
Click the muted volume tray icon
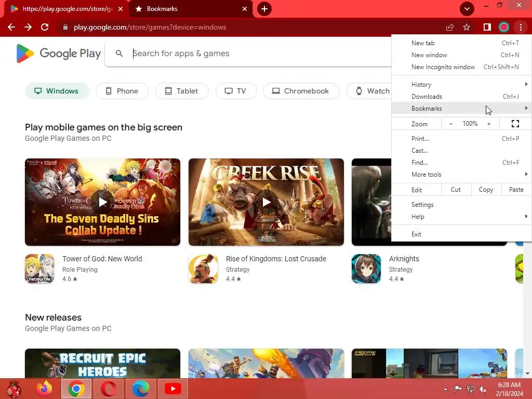point(483,389)
